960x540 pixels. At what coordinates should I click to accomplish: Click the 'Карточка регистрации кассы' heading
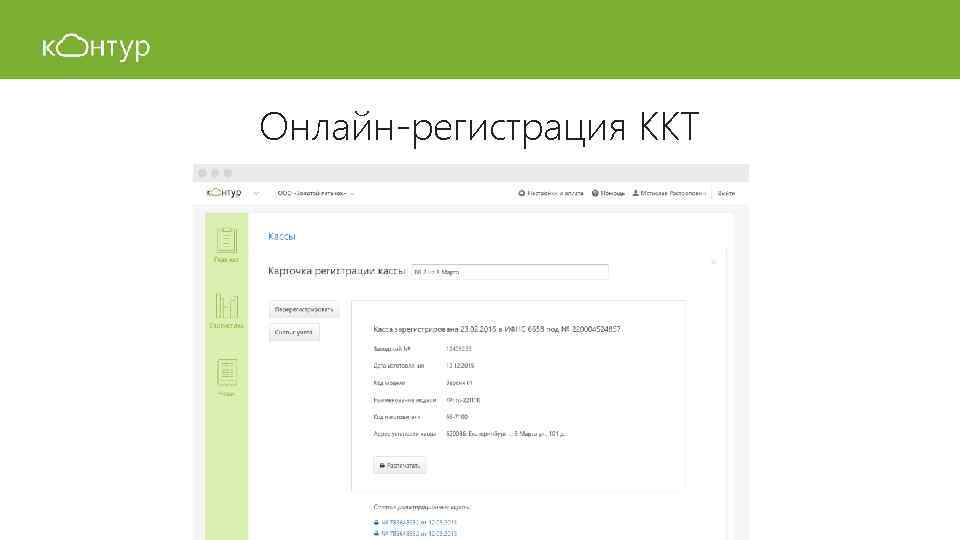[x=337, y=271]
